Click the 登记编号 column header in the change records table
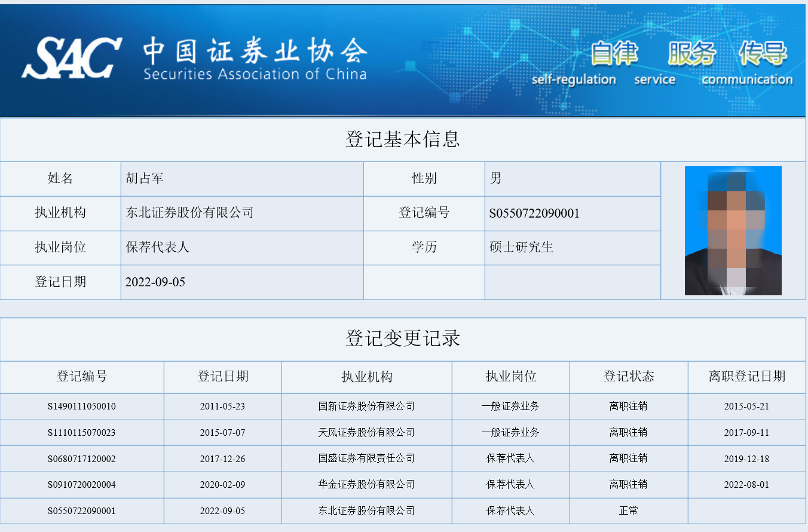Screen dimensions: 808x532 pyautogui.click(x=82, y=377)
